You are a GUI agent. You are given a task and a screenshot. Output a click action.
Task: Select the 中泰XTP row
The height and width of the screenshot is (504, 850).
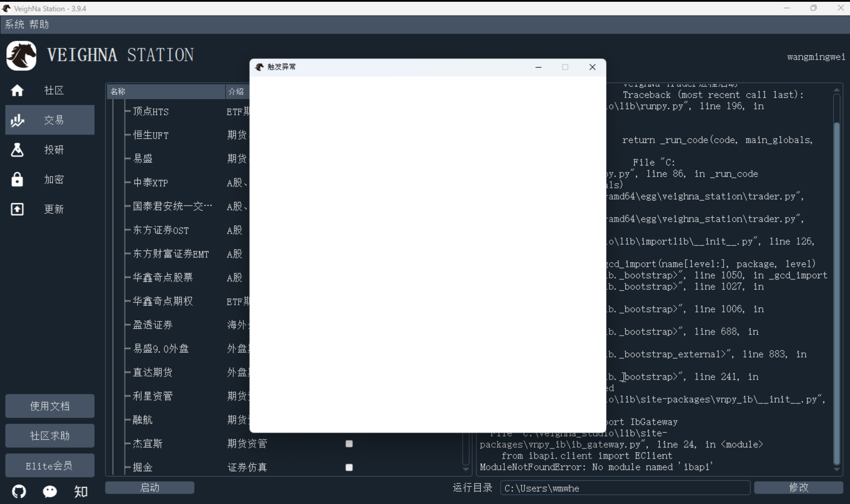(150, 183)
